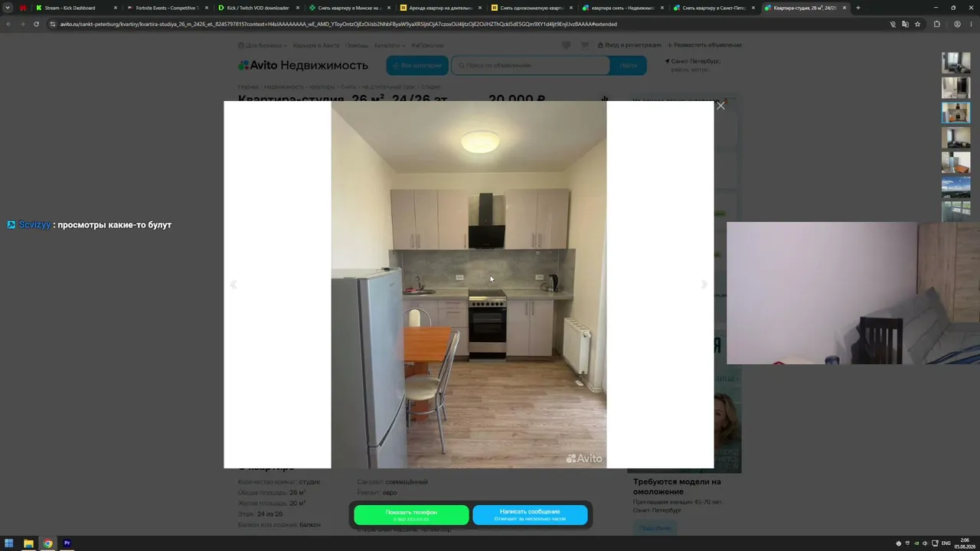Click the Avito Недвижимость logo
Viewport: 980px width, 551px height.
302,65
